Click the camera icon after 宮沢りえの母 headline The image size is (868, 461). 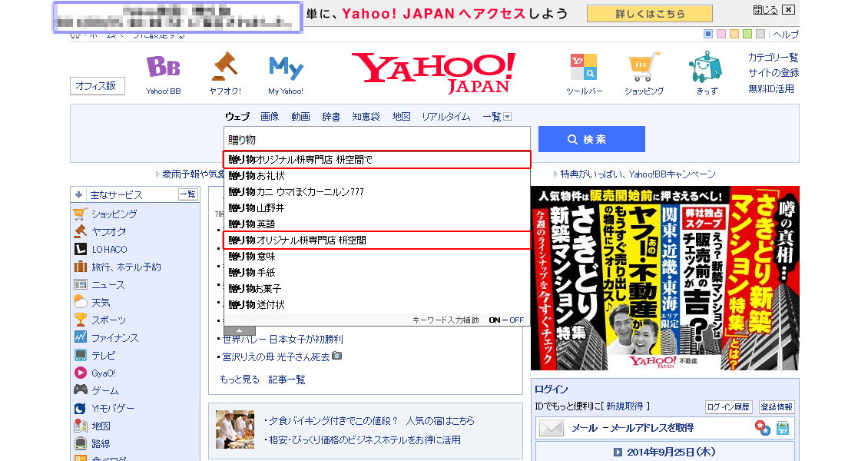tap(336, 356)
